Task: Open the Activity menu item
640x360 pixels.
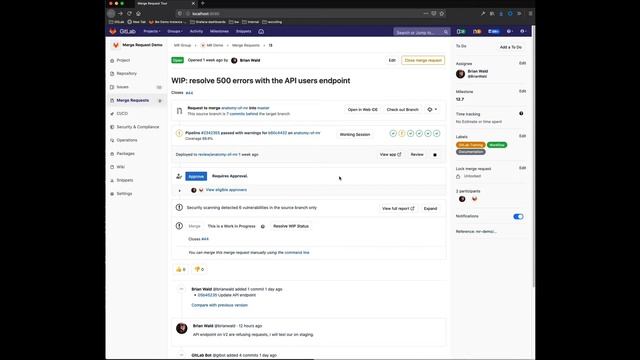Action: [196, 31]
